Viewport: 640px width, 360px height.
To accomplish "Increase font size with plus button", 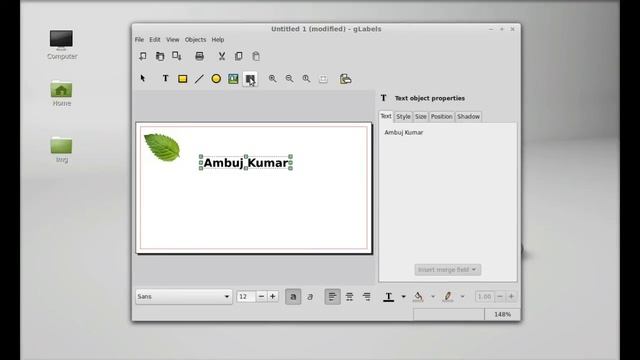I will 273,297.
